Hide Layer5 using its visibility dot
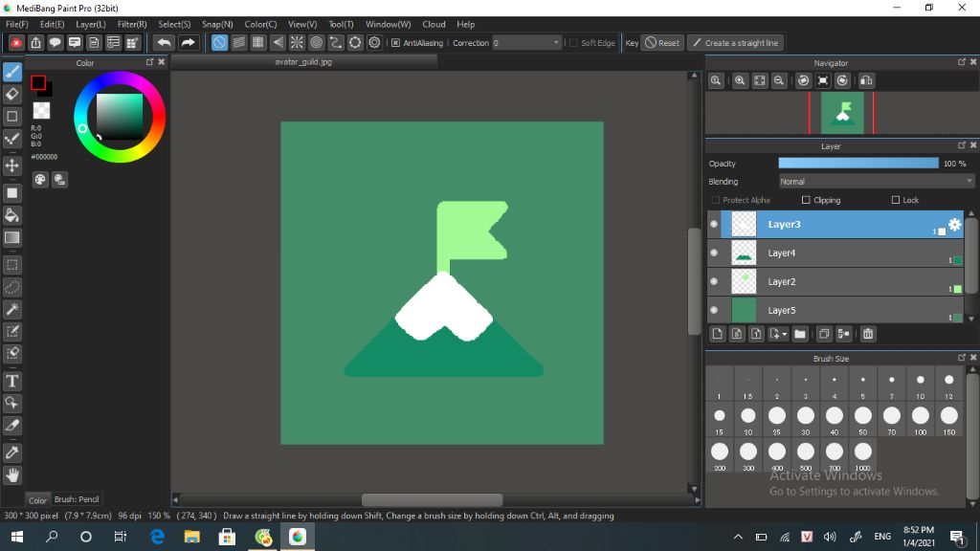Viewport: 980px width, 551px height. click(x=714, y=311)
